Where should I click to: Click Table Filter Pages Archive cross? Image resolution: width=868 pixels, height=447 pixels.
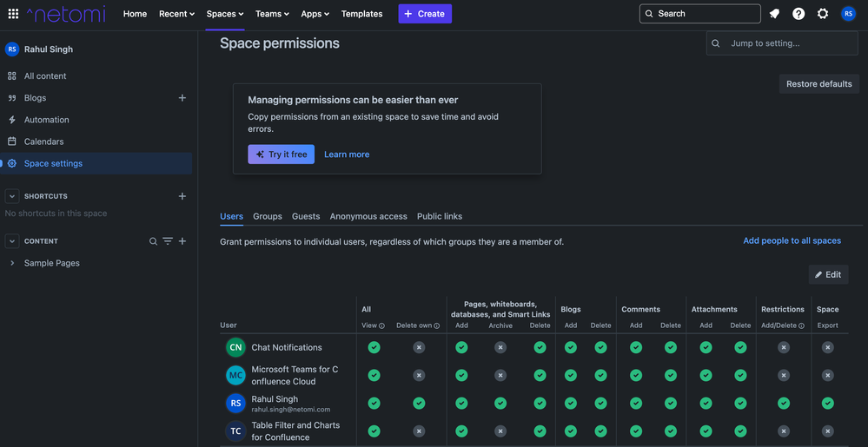(x=500, y=431)
